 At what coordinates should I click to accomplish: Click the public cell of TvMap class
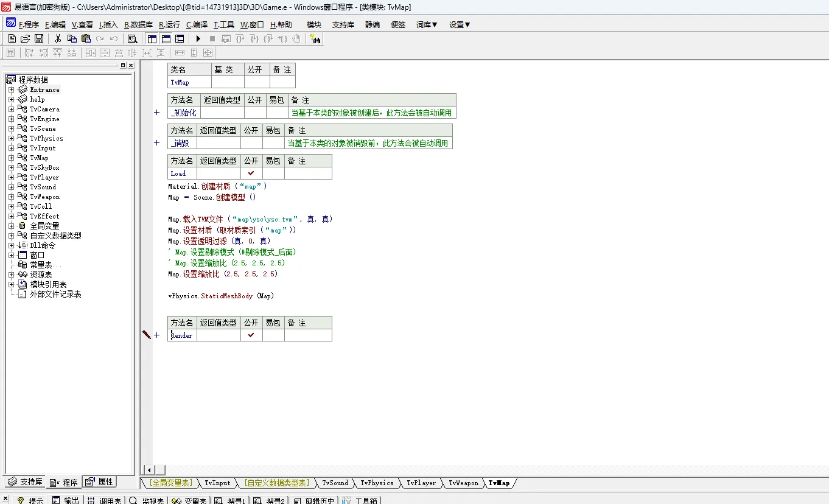pyautogui.click(x=257, y=82)
